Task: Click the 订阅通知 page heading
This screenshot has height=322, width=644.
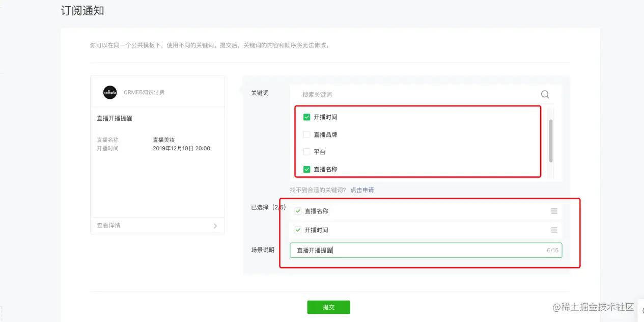Action: pyautogui.click(x=82, y=10)
